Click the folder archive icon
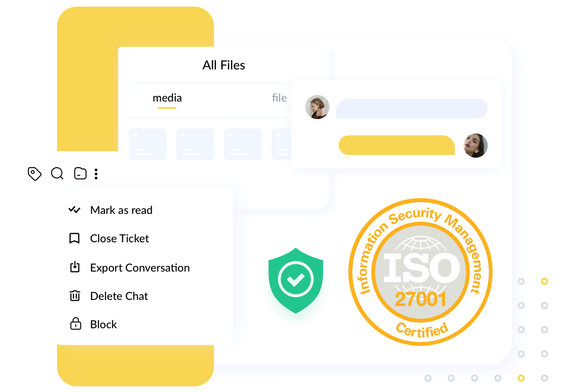Image resolution: width=567 pixels, height=392 pixels. coord(80,174)
